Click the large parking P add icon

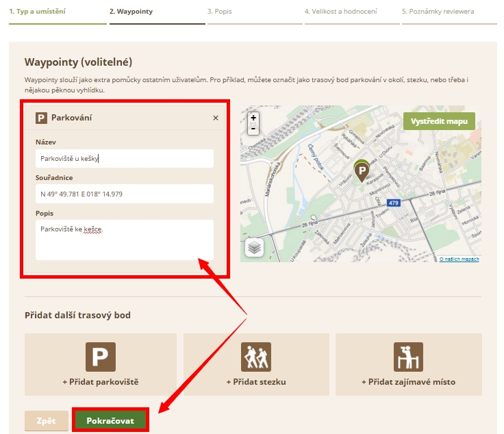pos(101,357)
